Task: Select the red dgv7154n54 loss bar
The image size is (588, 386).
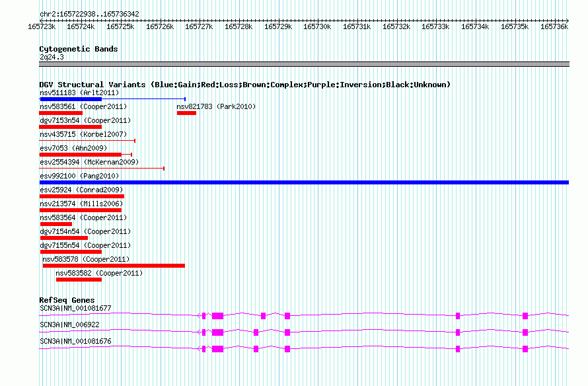Action: (x=63, y=238)
